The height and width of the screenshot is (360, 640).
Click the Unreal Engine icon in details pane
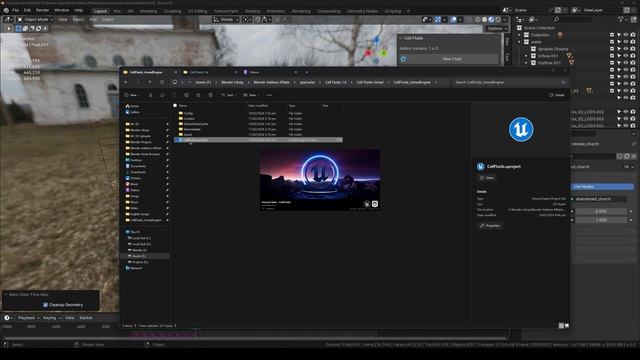[x=521, y=129]
